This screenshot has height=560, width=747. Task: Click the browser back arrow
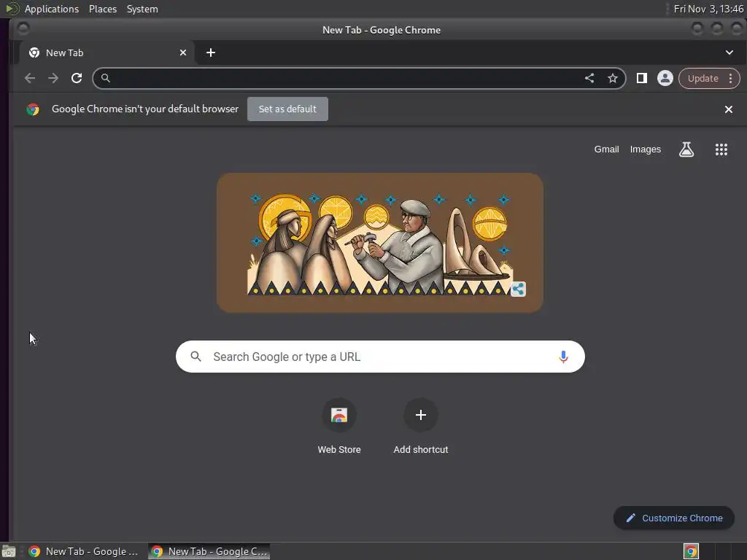point(29,78)
